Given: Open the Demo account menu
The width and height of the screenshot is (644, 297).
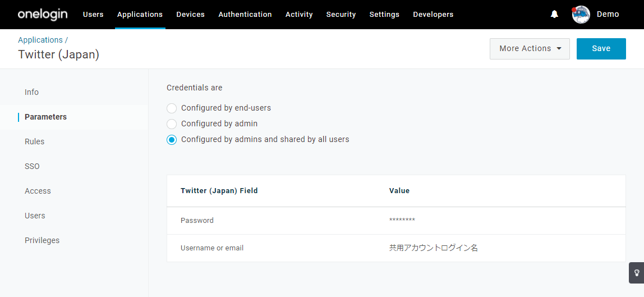Looking at the screenshot, I should point(608,15).
